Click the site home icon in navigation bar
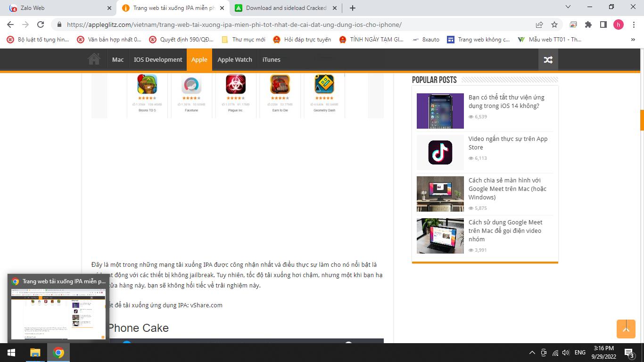The image size is (644, 362). pos(94,59)
